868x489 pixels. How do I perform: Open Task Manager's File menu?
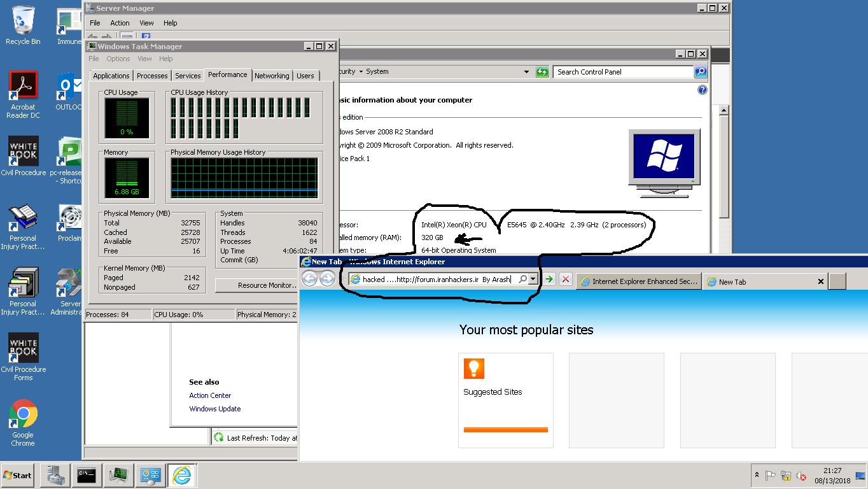[x=94, y=59]
